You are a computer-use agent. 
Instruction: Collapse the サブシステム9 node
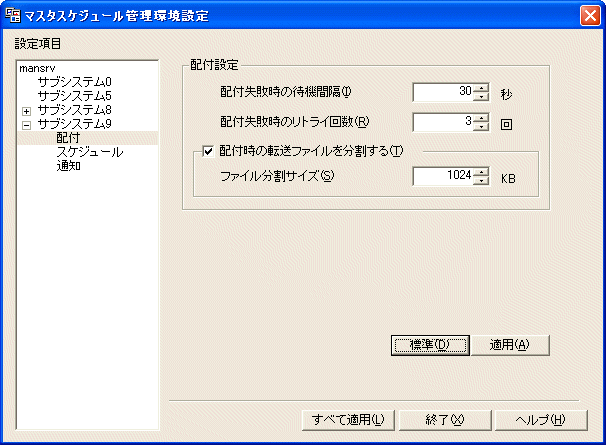26,125
